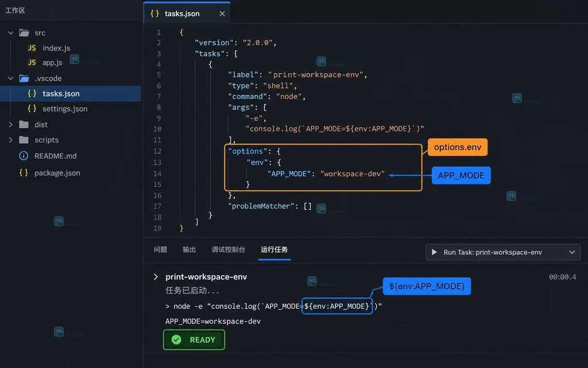This screenshot has width=588, height=368.
Task: Open the Run Task dropdown arrow
Action: 572,252
